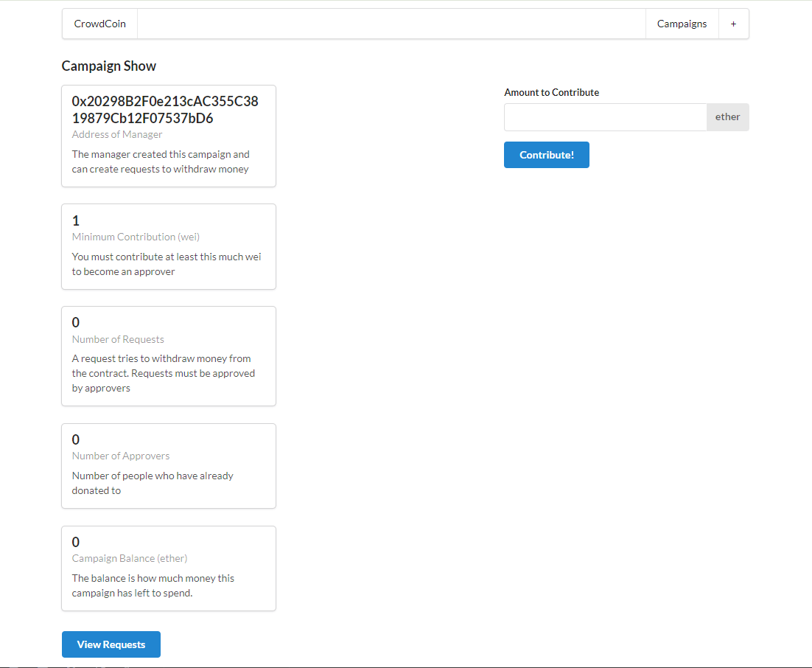The width and height of the screenshot is (812, 668).
Task: Click the Address of Manager caption
Action: pyautogui.click(x=117, y=134)
